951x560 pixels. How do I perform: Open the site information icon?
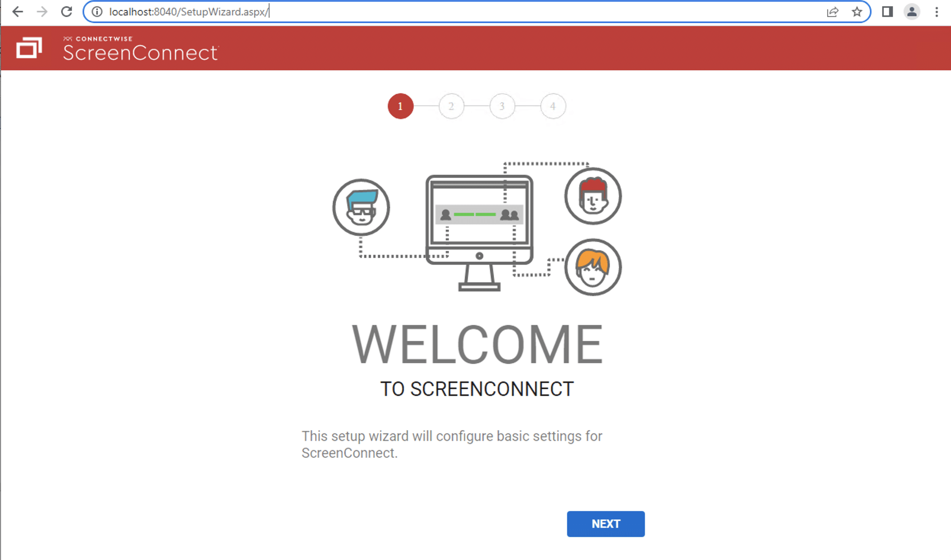[x=97, y=11]
